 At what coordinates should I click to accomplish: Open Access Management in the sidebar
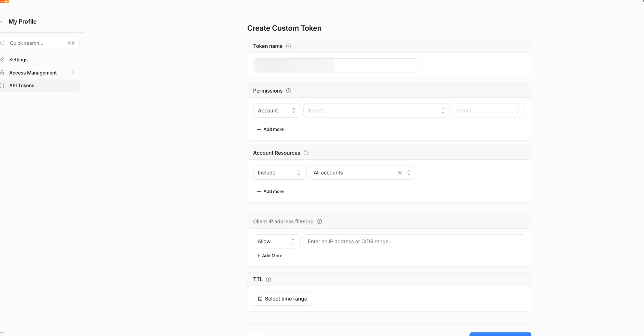[x=33, y=73]
